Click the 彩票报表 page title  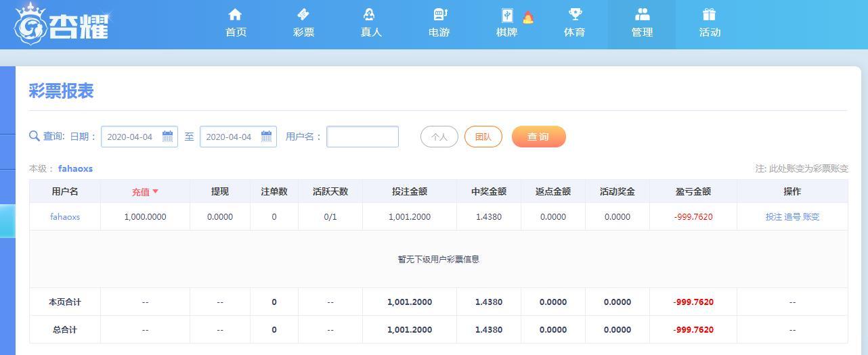[61, 91]
